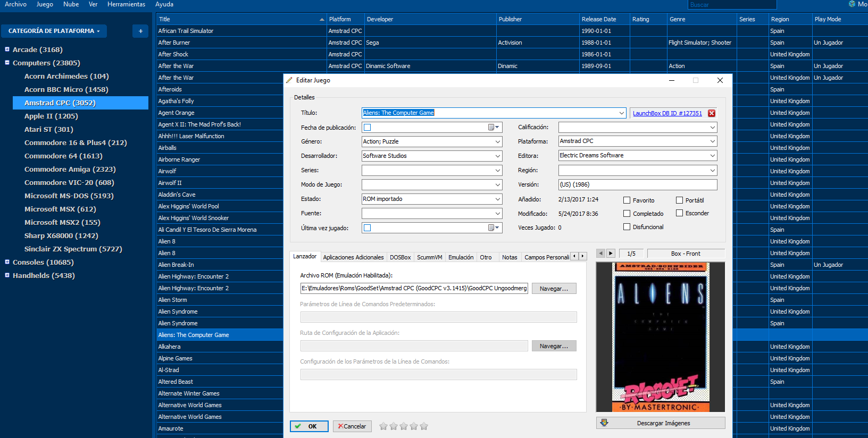Open the Archivo menu
Screen dimensions: 868x438
(x=15, y=4)
